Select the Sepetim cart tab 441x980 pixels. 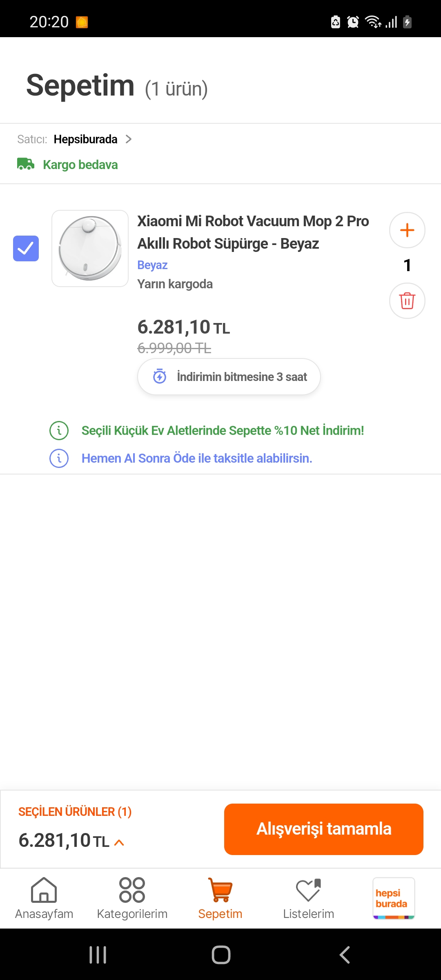pyautogui.click(x=220, y=898)
